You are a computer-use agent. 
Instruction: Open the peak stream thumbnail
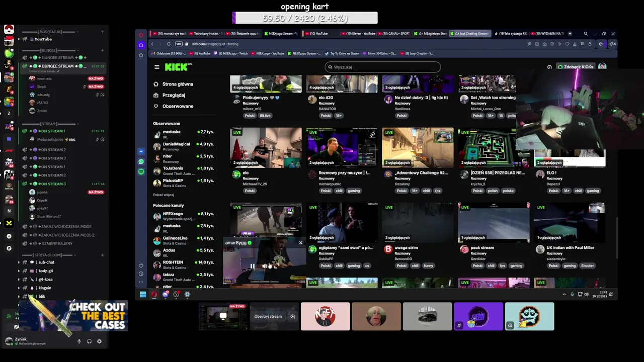pos(494,222)
